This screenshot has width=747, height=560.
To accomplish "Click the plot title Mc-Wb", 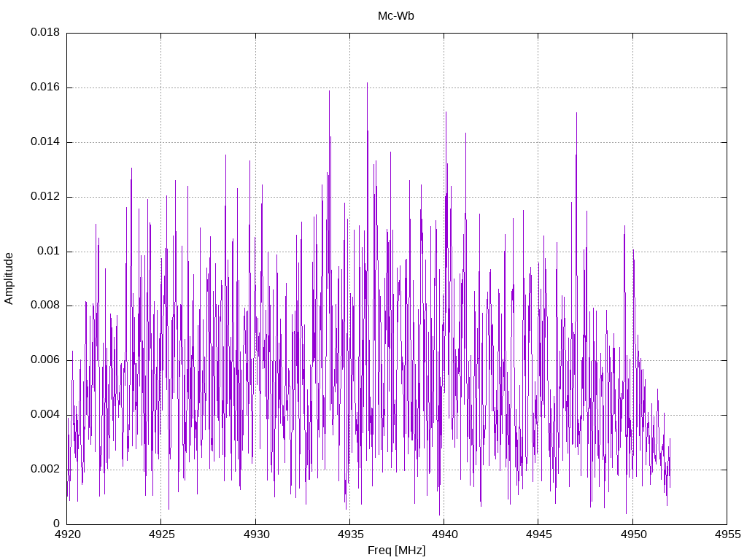I will [x=396, y=16].
